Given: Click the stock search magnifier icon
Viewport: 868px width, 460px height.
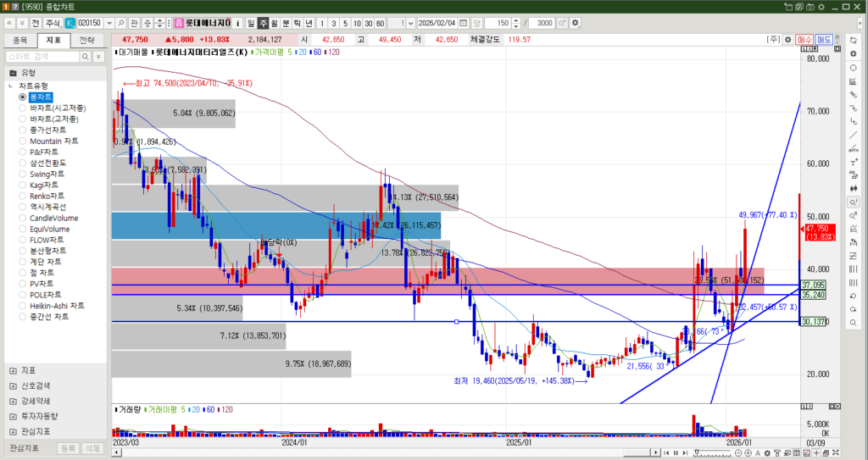Looking at the screenshot, I should tap(121, 23).
